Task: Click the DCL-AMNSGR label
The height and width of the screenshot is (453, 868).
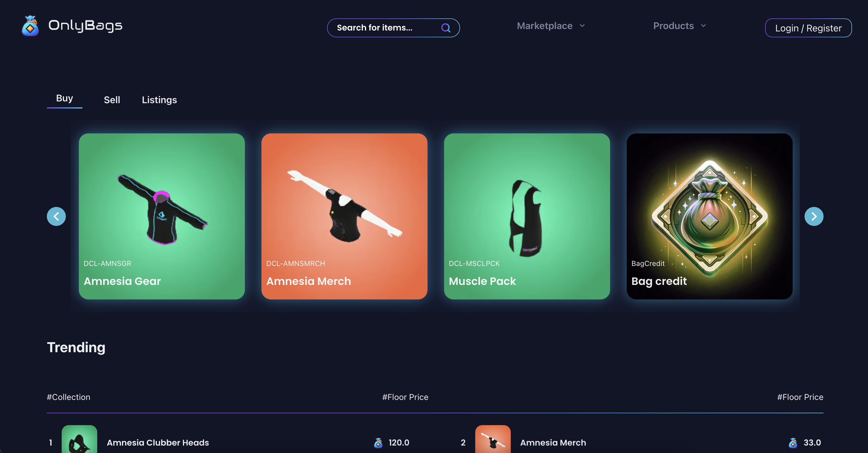Action: coord(108,264)
